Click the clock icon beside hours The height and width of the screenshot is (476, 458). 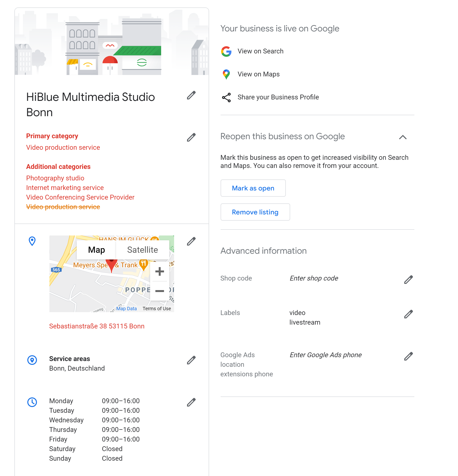coord(32,402)
